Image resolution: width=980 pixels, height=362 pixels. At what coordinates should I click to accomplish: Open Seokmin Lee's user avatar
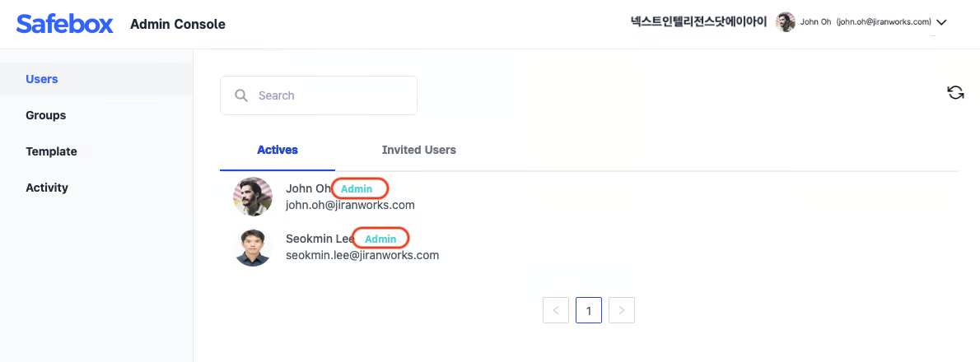click(253, 247)
